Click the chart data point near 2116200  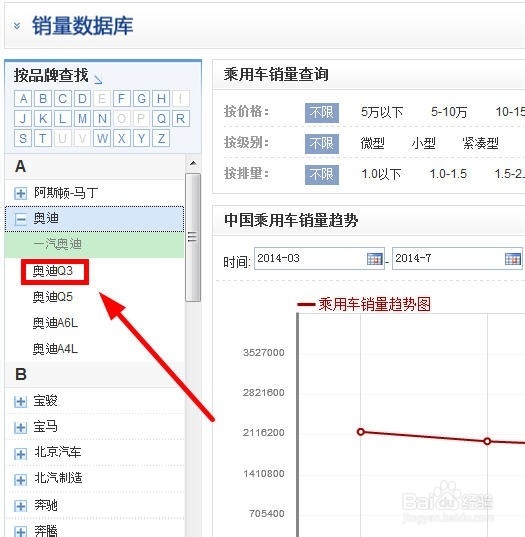(x=361, y=432)
